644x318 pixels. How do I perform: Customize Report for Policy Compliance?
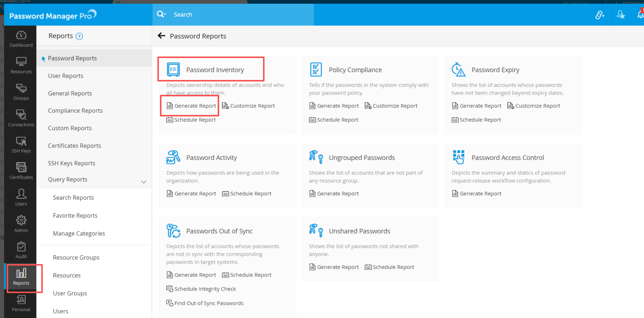click(391, 106)
